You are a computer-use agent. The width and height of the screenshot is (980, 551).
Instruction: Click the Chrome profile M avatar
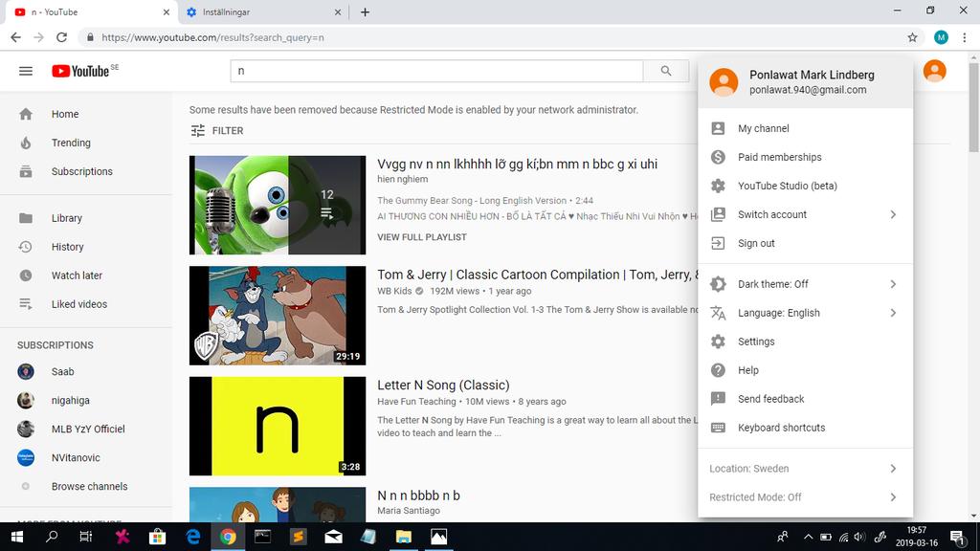pos(942,37)
